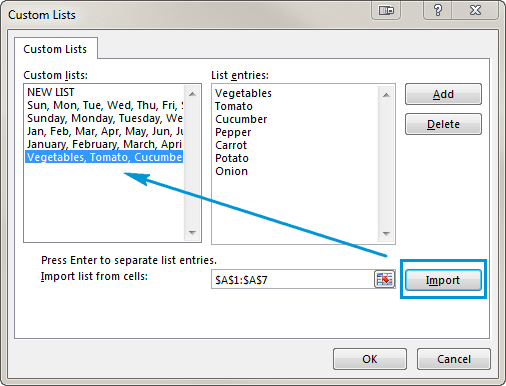This screenshot has height=386, width=506.
Task: Click the ribbon display icon in title bar
Action: [x=386, y=10]
